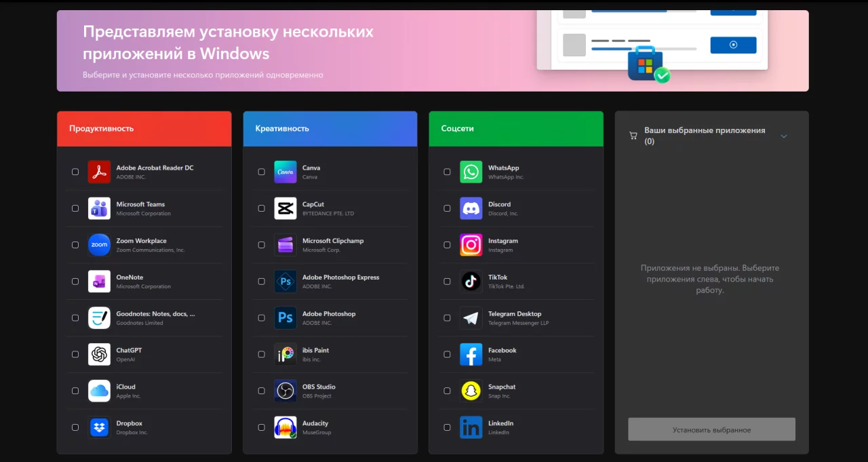Screen dimensions: 868x462
Task: Click the Adobe Acrobat Reader DC icon
Action: click(x=99, y=172)
